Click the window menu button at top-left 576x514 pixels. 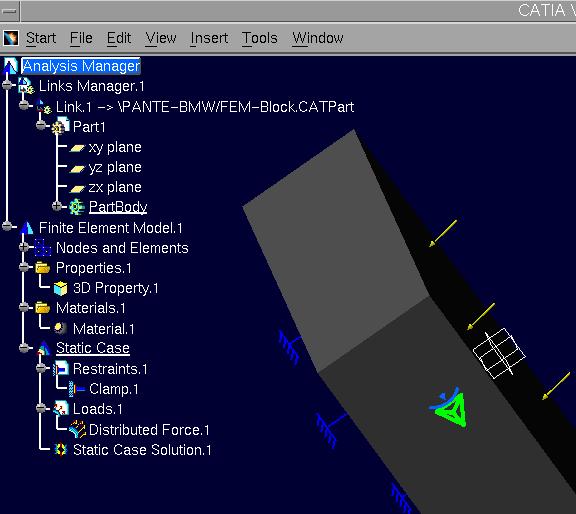point(10,11)
